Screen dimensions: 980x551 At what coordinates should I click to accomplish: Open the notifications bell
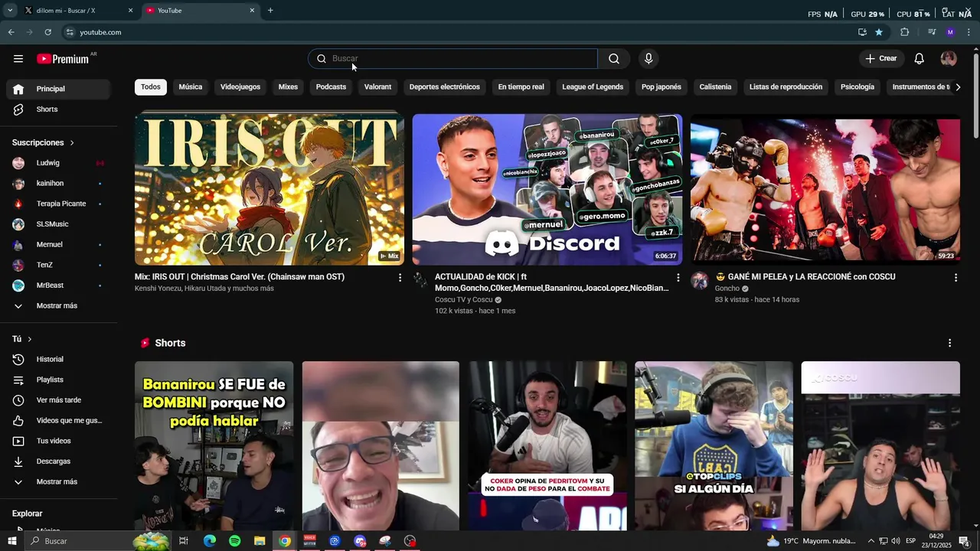[x=920, y=59]
